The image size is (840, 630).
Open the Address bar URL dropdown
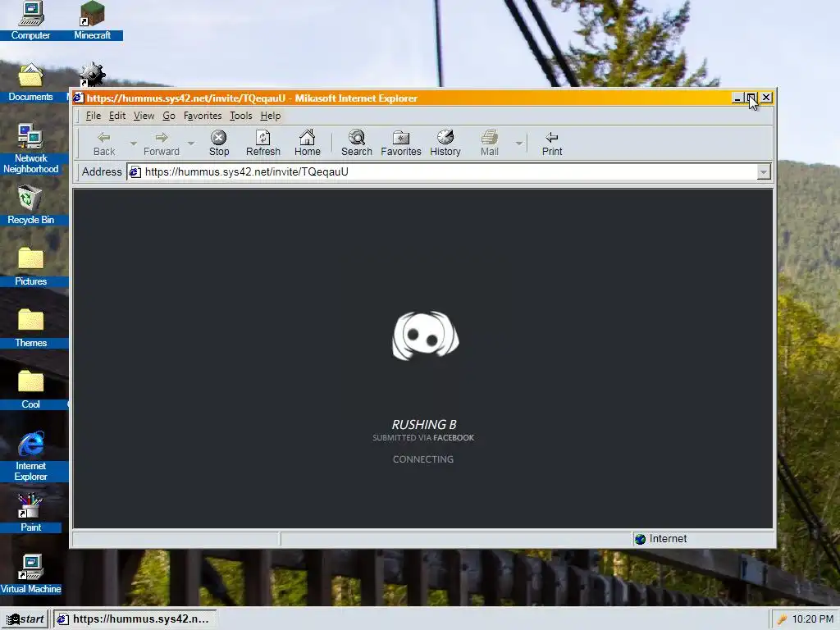(764, 172)
